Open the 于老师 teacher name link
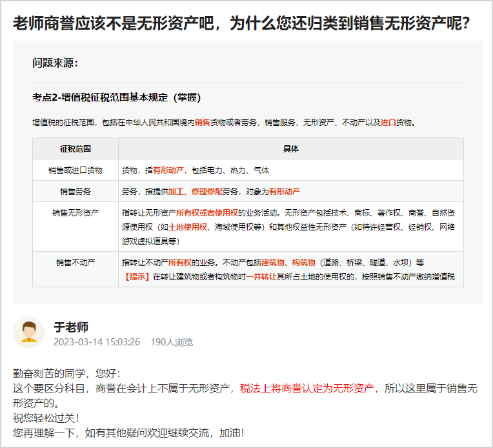Viewport: 493px width, 448px height. tap(71, 327)
